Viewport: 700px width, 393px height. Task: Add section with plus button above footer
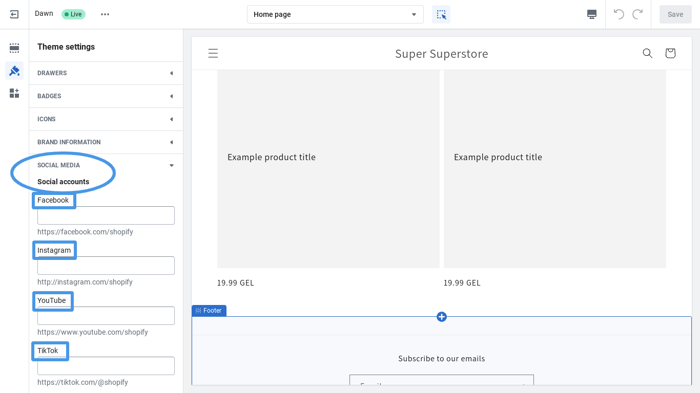(x=442, y=317)
